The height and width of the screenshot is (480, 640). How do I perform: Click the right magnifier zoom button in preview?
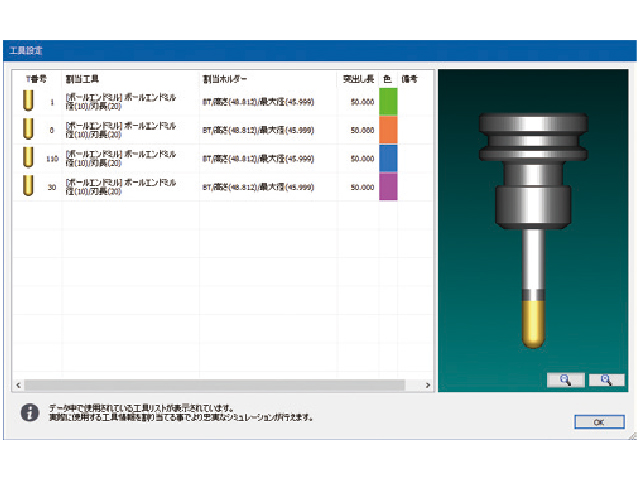607,380
